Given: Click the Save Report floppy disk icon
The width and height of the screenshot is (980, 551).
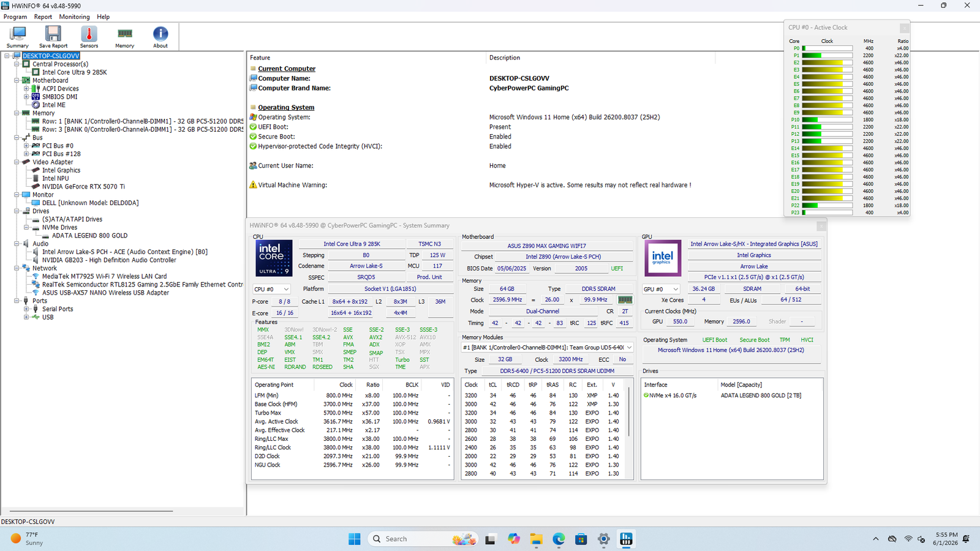Looking at the screenshot, I should click(x=53, y=33).
